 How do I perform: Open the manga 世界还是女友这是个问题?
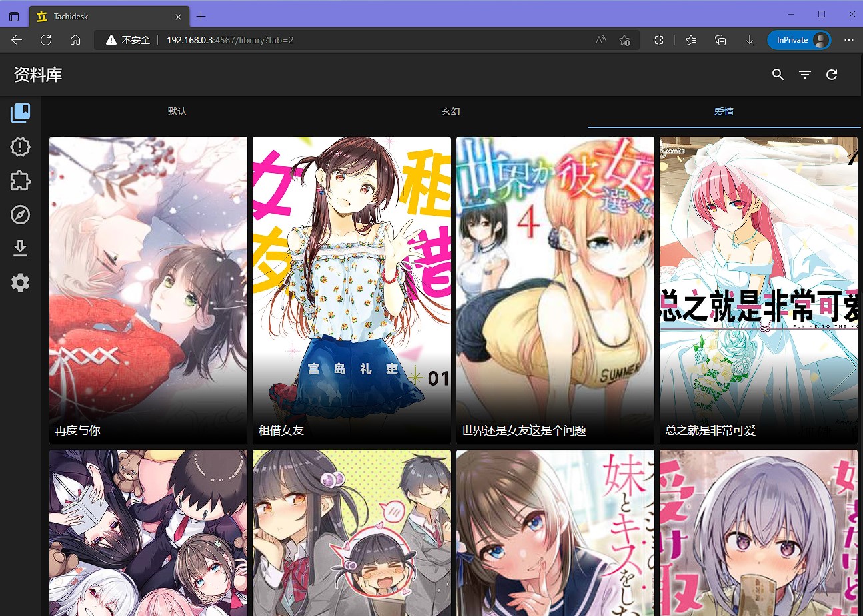click(x=555, y=290)
